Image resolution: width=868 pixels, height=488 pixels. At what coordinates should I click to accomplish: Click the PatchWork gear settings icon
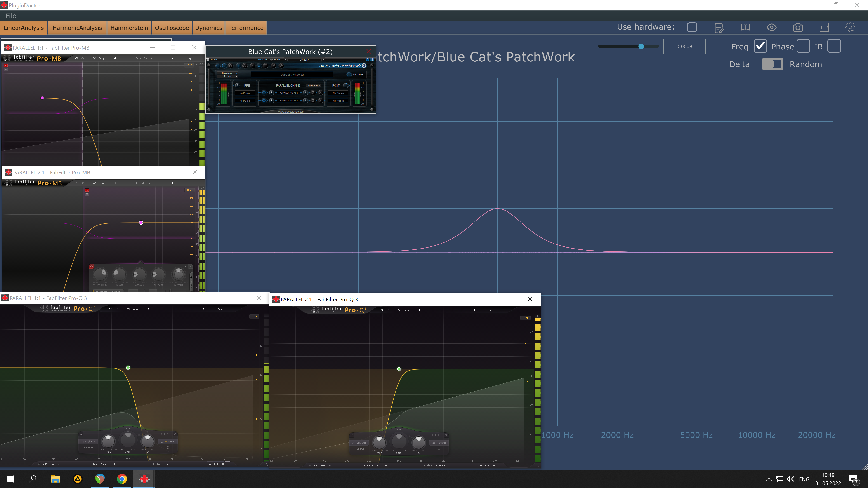pyautogui.click(x=231, y=66)
